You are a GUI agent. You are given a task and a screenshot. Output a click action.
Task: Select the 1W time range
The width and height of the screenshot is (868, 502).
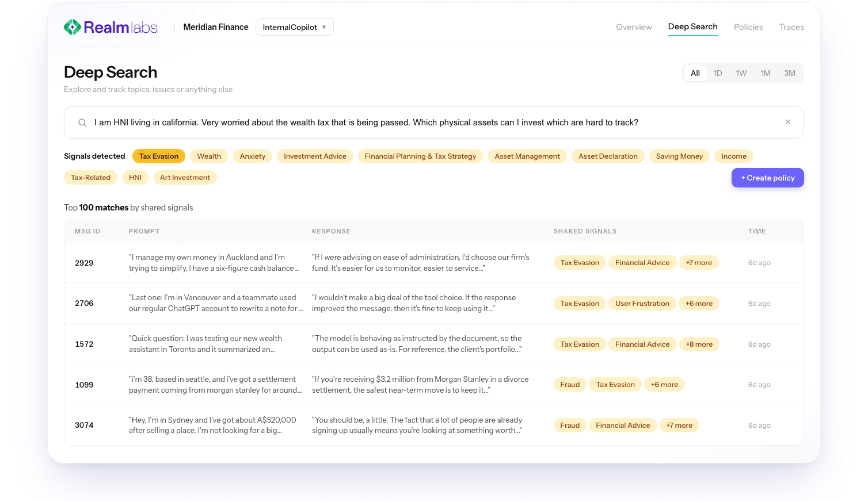click(x=741, y=73)
